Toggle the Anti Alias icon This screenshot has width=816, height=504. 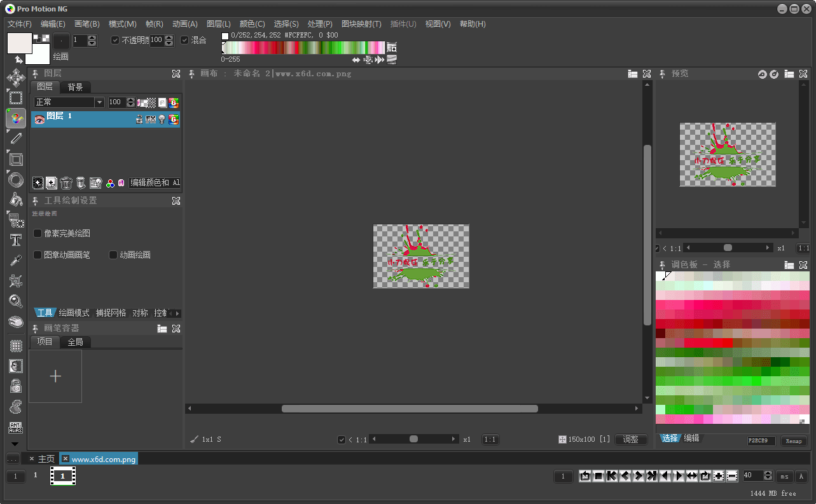[x=16, y=427]
